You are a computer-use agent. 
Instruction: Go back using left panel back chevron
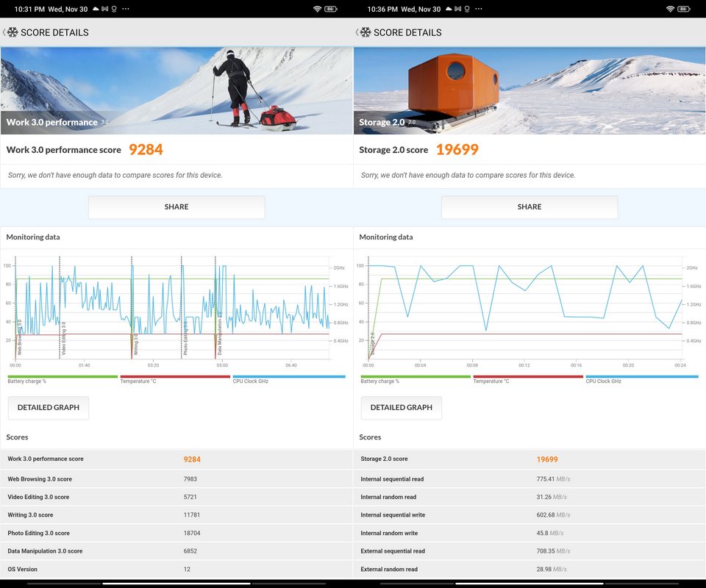[x=4, y=32]
